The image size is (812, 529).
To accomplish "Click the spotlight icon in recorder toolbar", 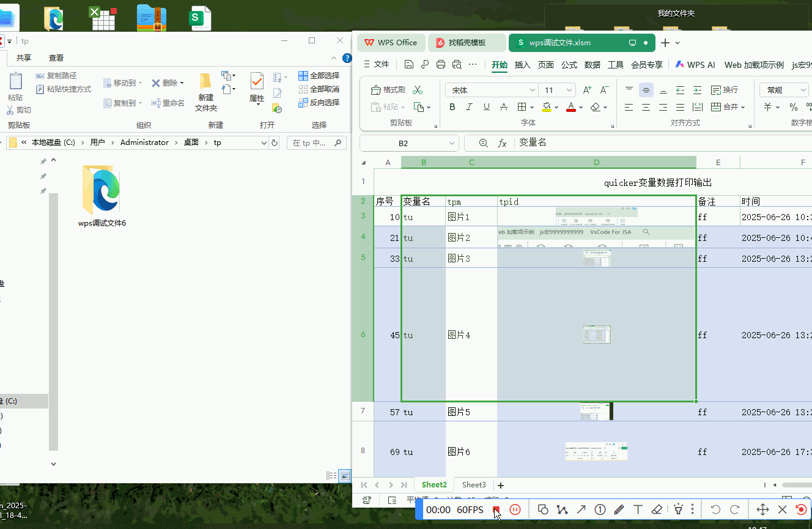I will point(678,509).
